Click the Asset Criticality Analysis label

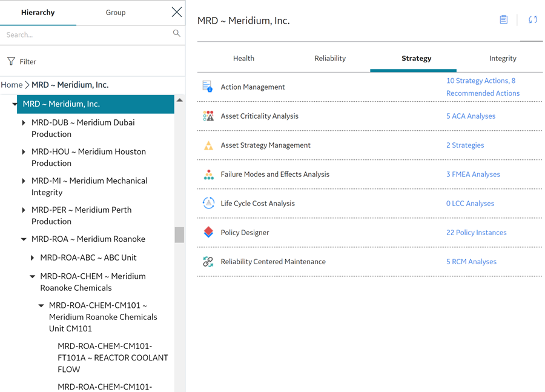[259, 116]
